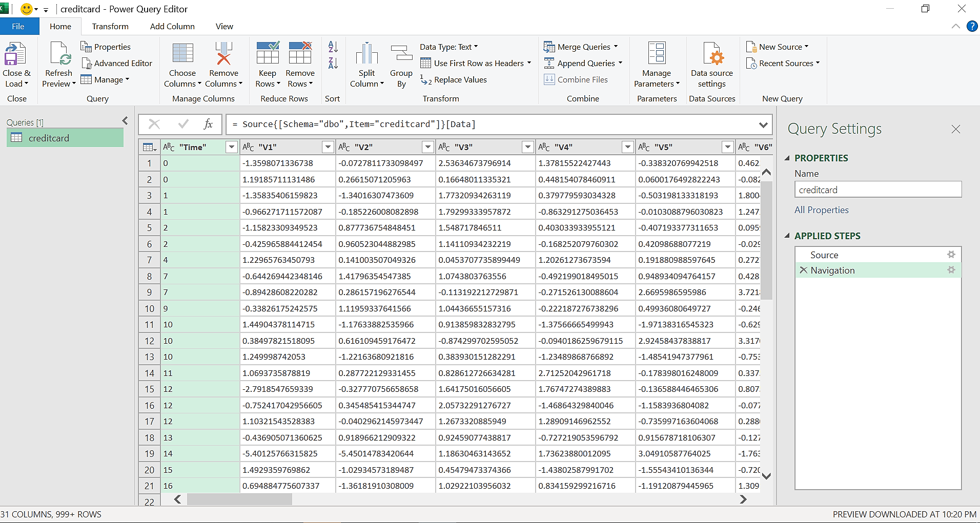
Task: Open the Data Type: Text dropdown
Action: (449, 47)
